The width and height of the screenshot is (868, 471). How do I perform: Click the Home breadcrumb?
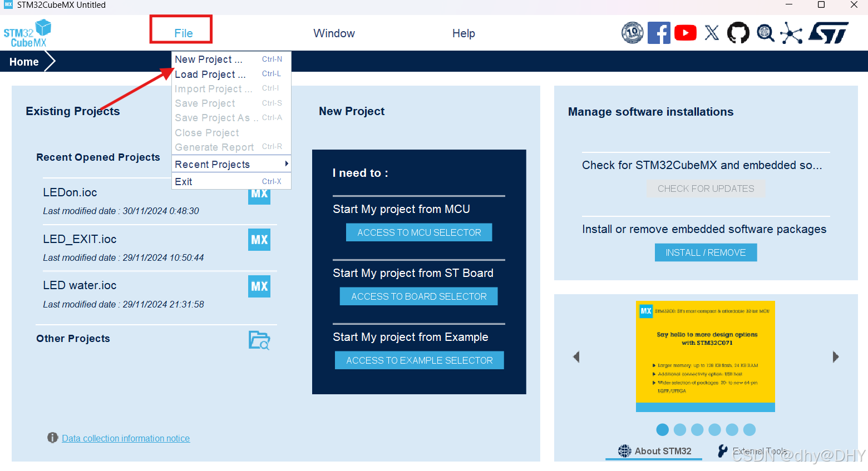(x=24, y=62)
